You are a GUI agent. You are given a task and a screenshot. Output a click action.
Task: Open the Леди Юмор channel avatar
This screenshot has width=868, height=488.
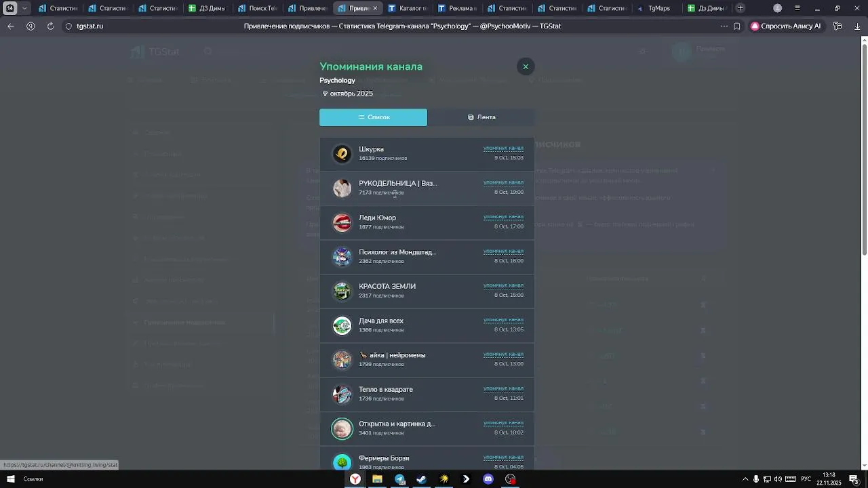click(342, 222)
